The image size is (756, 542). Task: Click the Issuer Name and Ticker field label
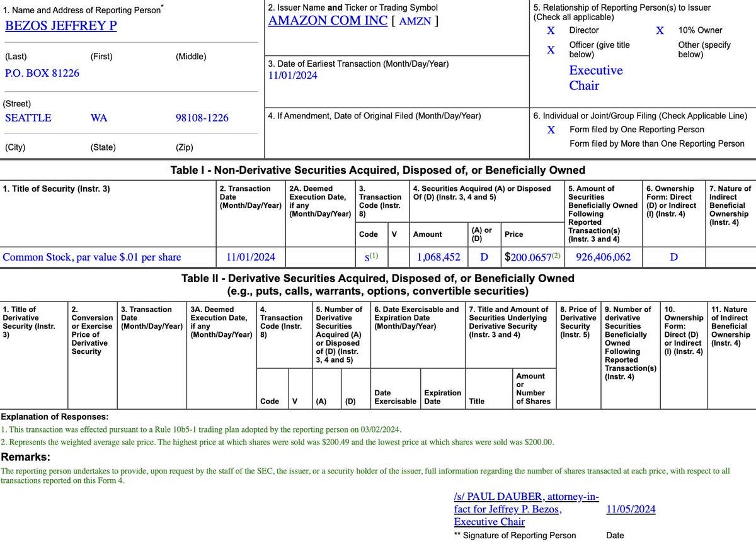click(353, 8)
